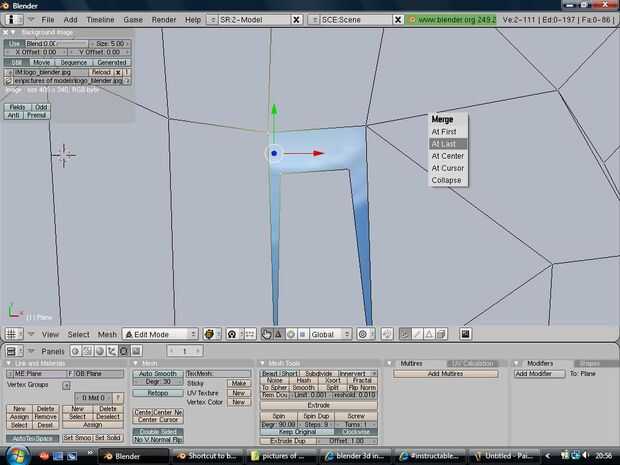Click the 3D manipulator blue center dot
Viewport: 620px width, 465px height.
click(274, 153)
